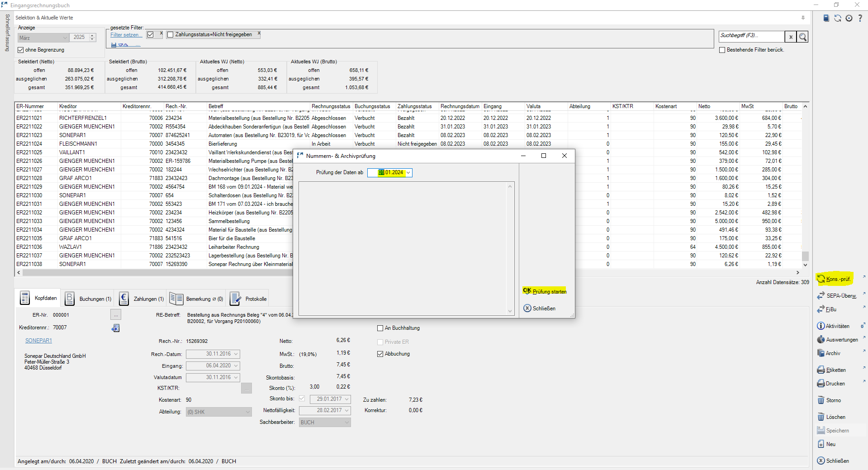Switch to the Protokolle tab

(248, 299)
